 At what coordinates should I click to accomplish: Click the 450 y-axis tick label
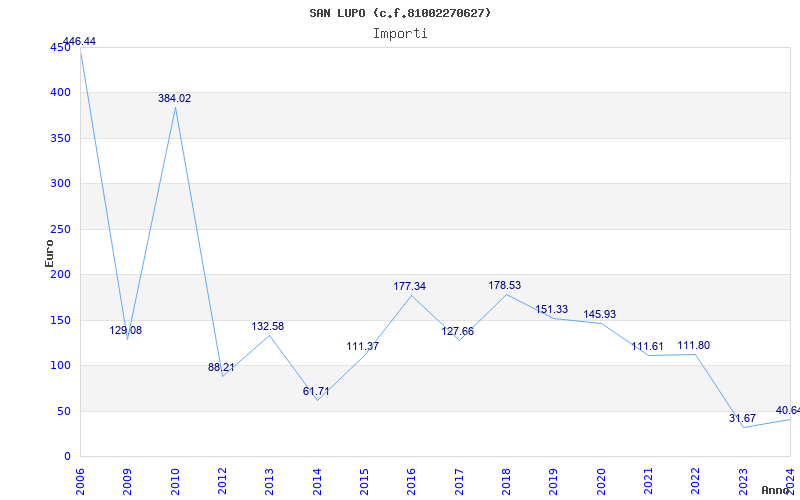click(x=60, y=47)
